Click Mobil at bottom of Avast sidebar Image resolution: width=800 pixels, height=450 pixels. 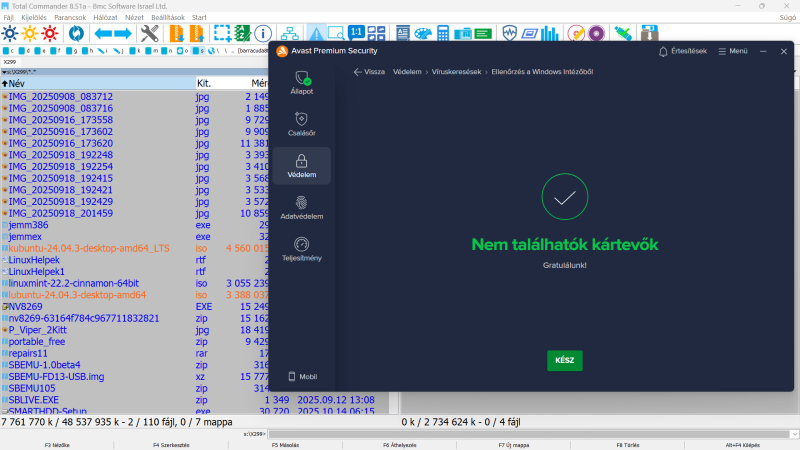[x=303, y=377]
